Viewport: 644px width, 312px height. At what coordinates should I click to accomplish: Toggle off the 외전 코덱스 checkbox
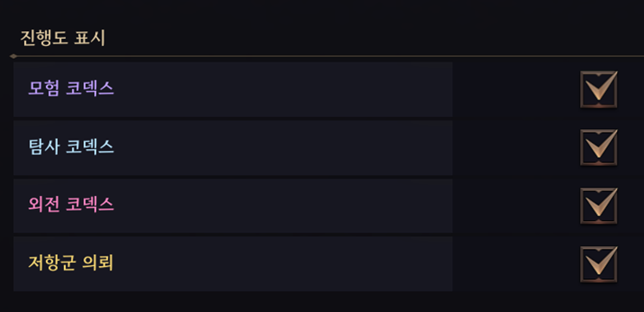598,206
